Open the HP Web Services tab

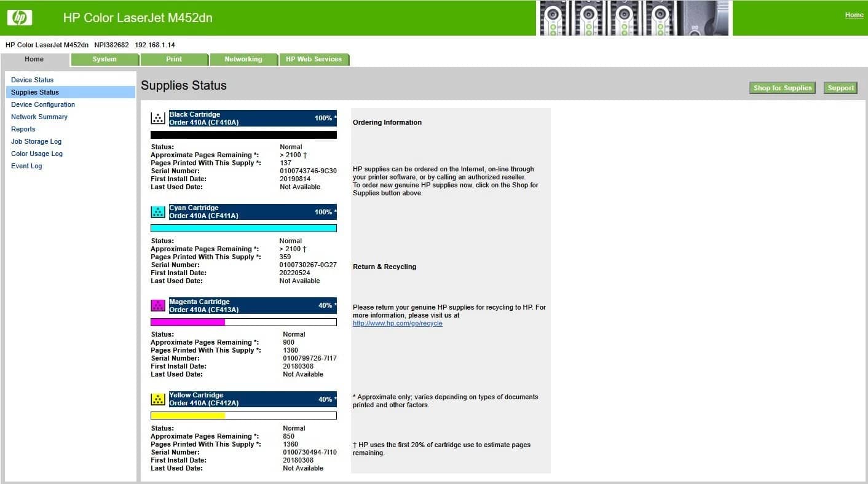(x=314, y=60)
